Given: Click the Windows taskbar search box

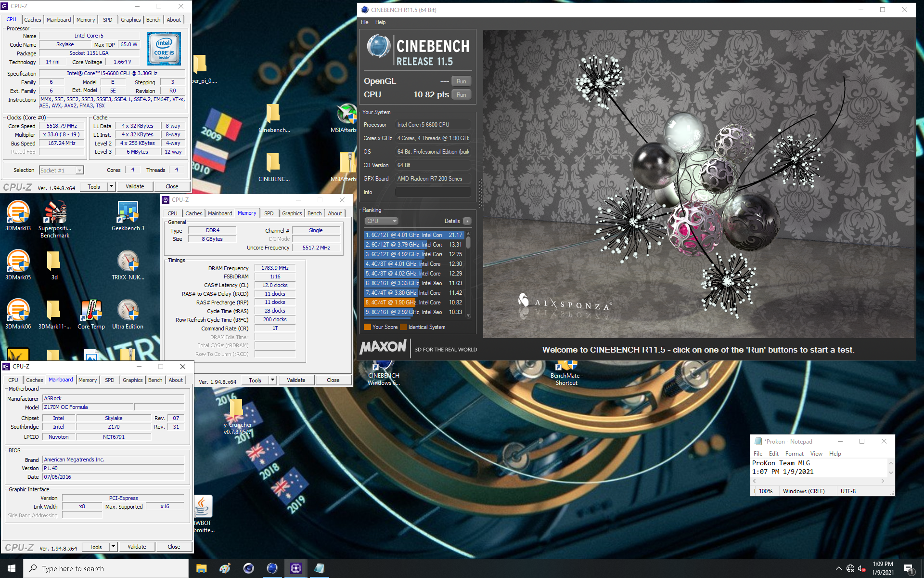Looking at the screenshot, I should point(106,568).
